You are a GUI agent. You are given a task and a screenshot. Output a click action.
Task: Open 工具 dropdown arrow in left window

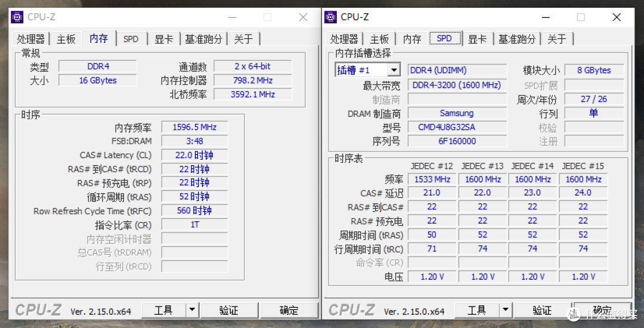(192, 310)
